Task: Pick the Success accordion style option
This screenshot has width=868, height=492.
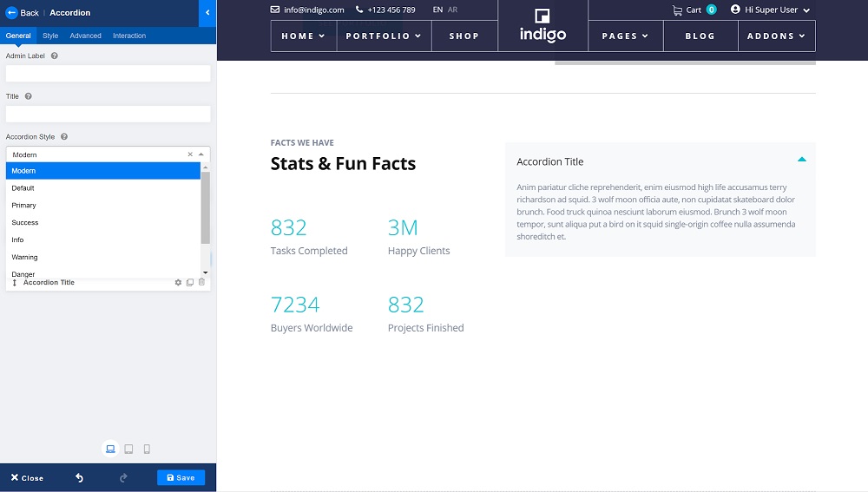Action: [25, 223]
